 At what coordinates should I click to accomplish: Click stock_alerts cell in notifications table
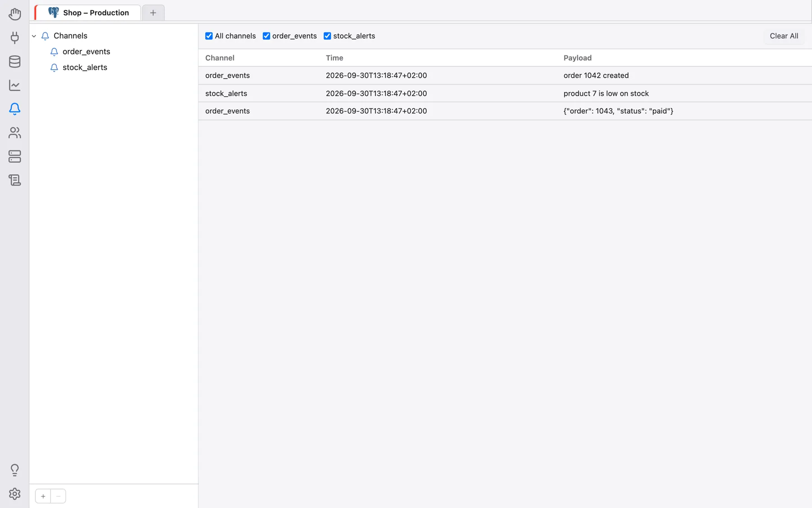coord(226,93)
